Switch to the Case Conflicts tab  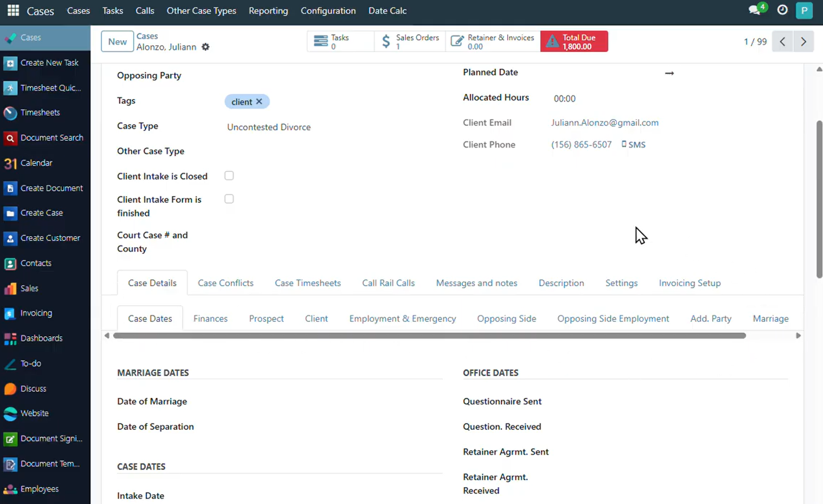click(225, 283)
